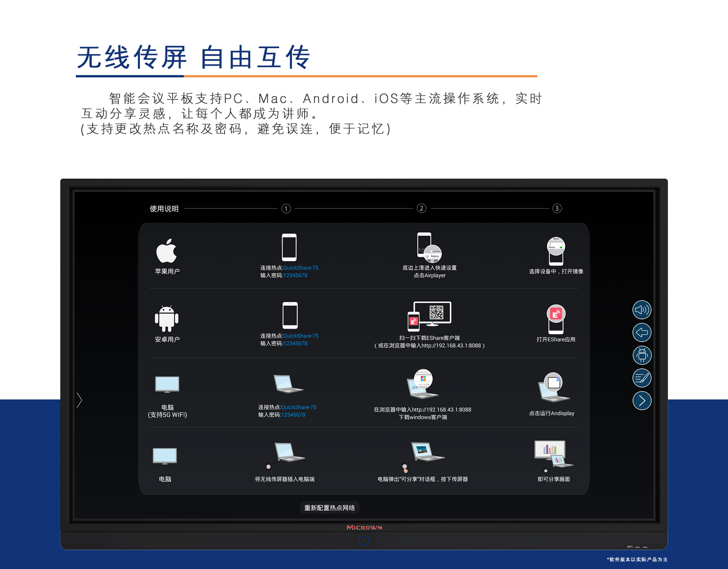Viewport: 728px width, 569px height.
Task: Click '点击运行Andisplay' text
Action: pyautogui.click(x=552, y=413)
